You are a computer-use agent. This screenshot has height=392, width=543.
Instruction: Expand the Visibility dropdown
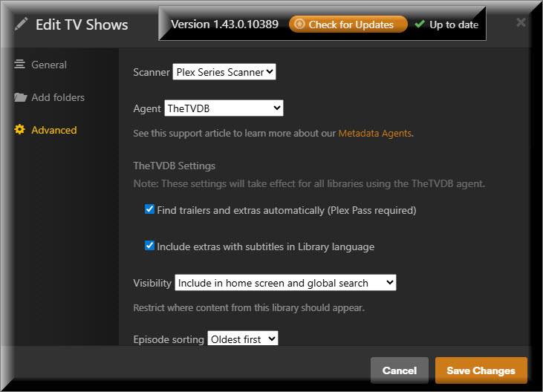285,283
